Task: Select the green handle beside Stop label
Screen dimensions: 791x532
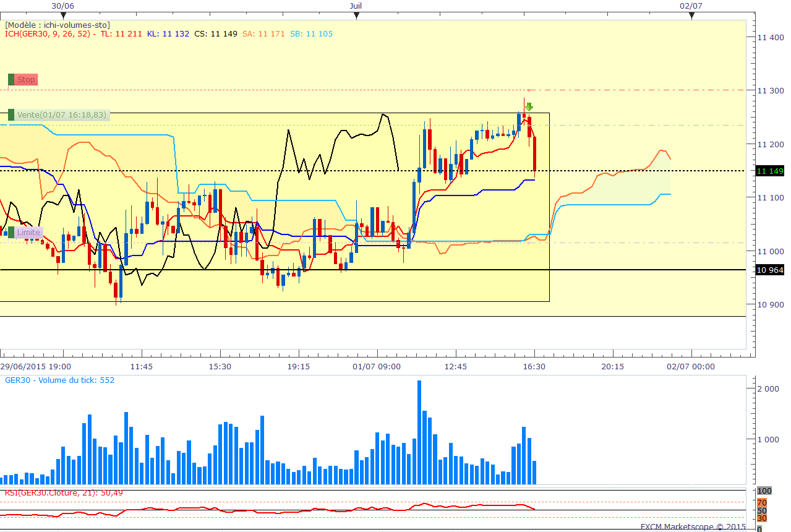Action: click(11, 79)
